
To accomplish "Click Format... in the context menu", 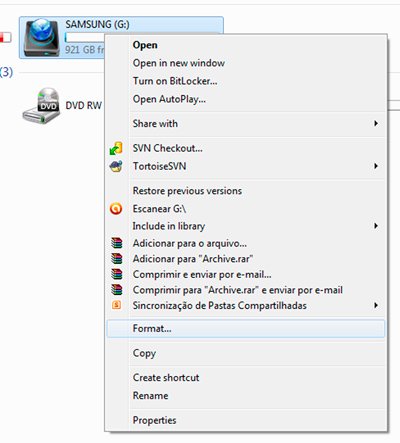I will pos(246,329).
